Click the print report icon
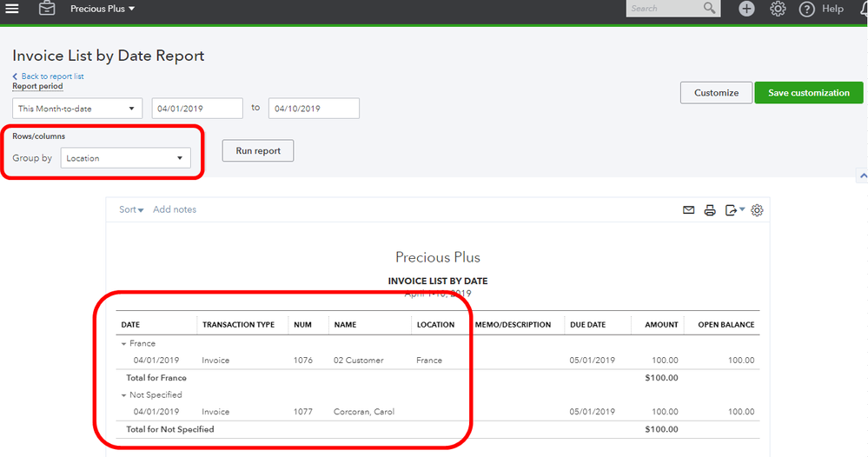The height and width of the screenshot is (457, 868). [x=710, y=210]
